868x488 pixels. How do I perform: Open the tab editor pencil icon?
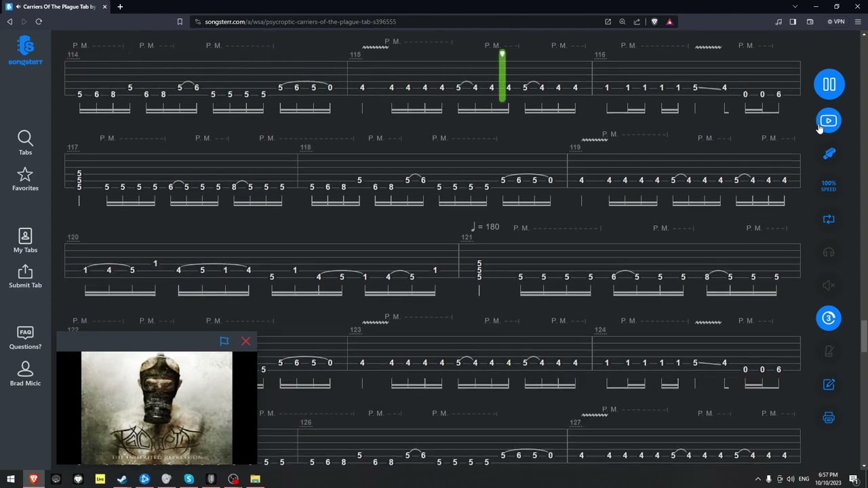point(829,384)
